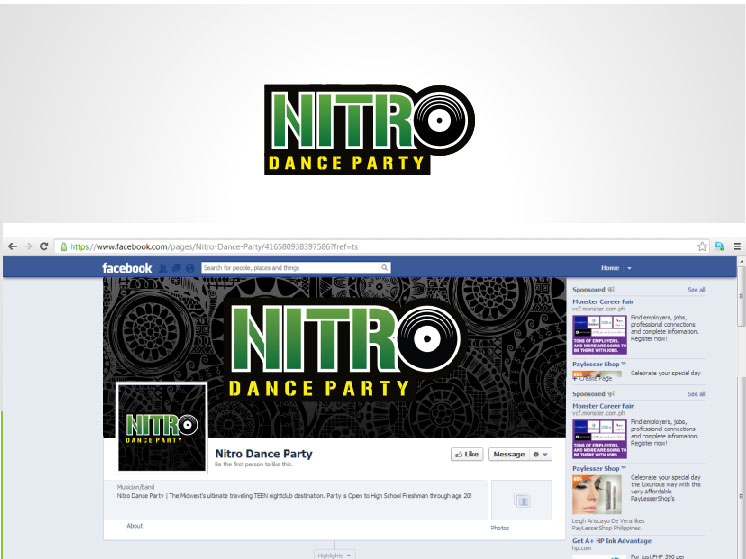The height and width of the screenshot is (559, 746).
Task: Open the Photos link
Action: 500,528
